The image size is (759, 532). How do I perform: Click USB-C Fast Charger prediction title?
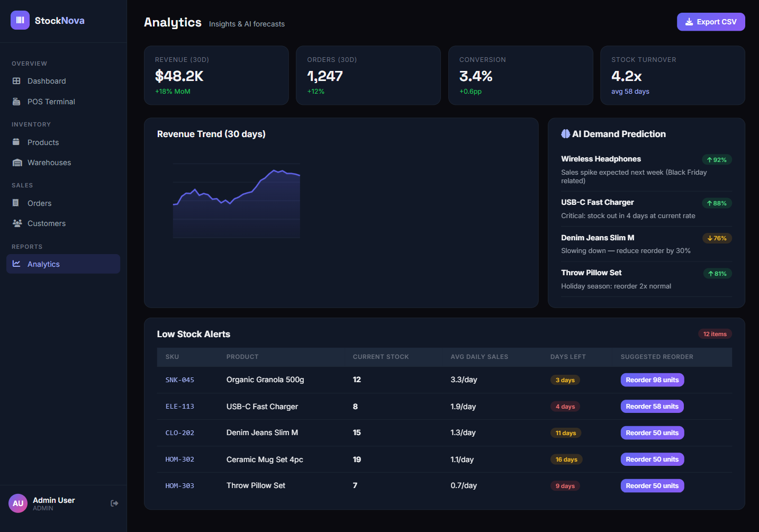(598, 202)
